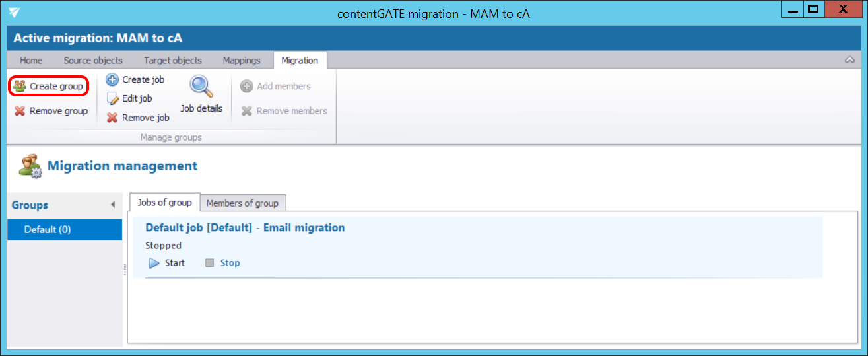Collapse the Groups panel arrow
The width and height of the screenshot is (868, 356).
(113, 205)
